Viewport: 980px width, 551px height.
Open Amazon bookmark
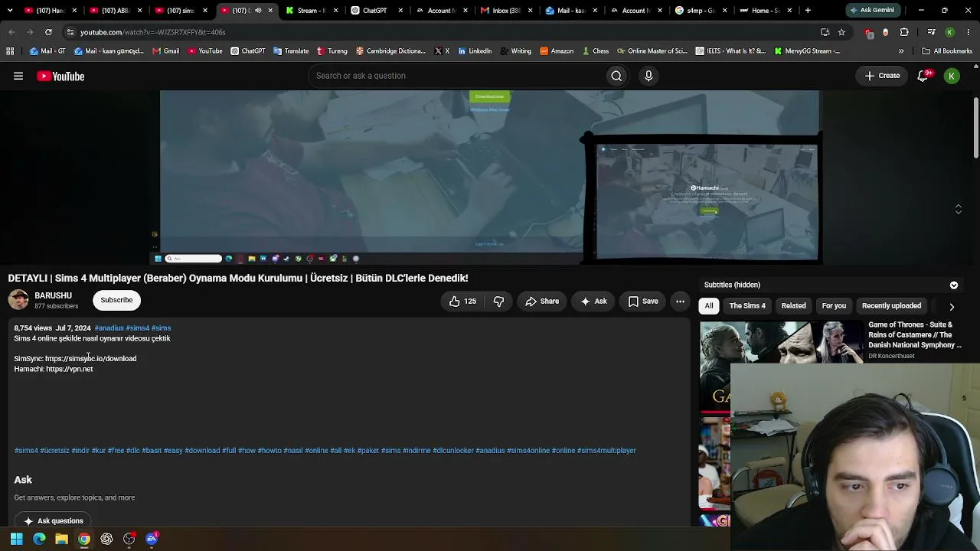pyautogui.click(x=557, y=51)
